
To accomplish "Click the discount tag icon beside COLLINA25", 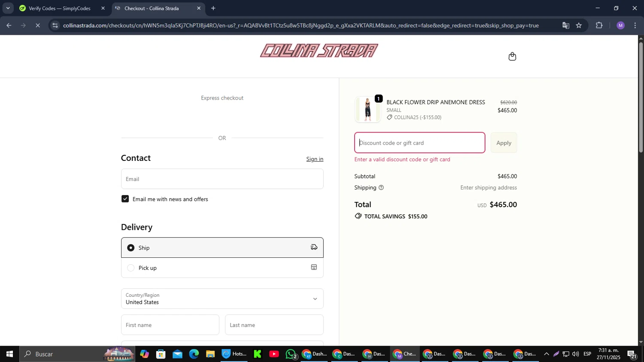I will 389,118.
